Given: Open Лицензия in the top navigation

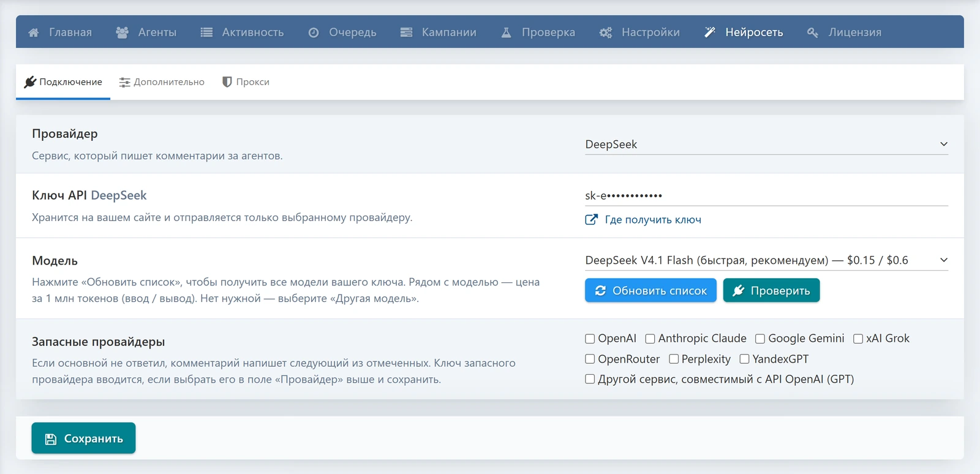Looking at the screenshot, I should (x=844, y=32).
